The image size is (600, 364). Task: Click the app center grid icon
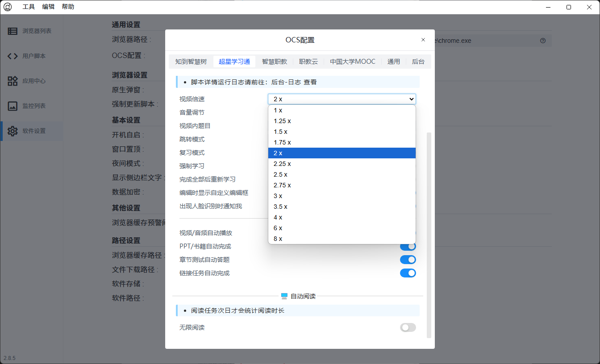tap(12, 81)
